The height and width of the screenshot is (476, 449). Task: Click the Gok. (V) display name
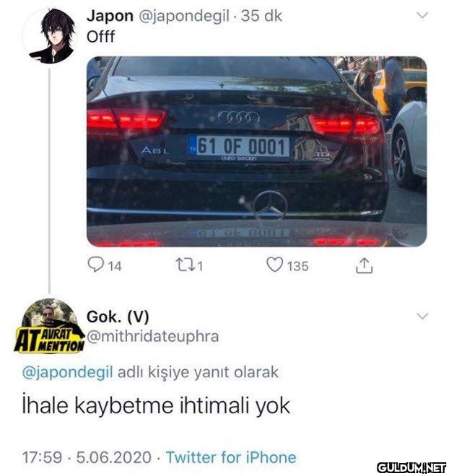click(x=118, y=317)
